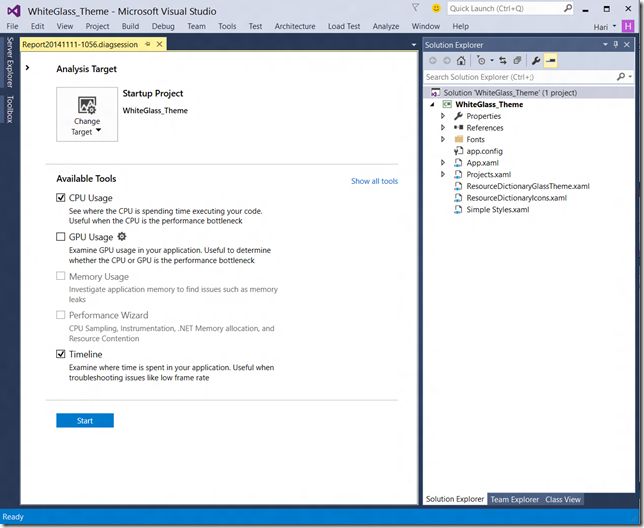Select Simple Styles.xaml file
This screenshot has height=528, width=644.
[498, 209]
